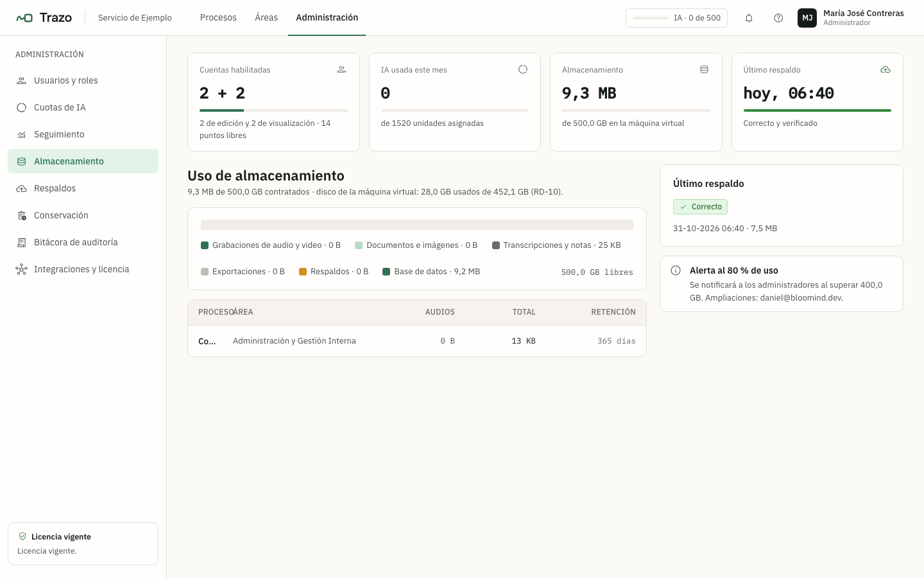Click the 31-10-2026 06:40 · 7,5 MB text
The width and height of the screenshot is (924, 578).
(725, 229)
